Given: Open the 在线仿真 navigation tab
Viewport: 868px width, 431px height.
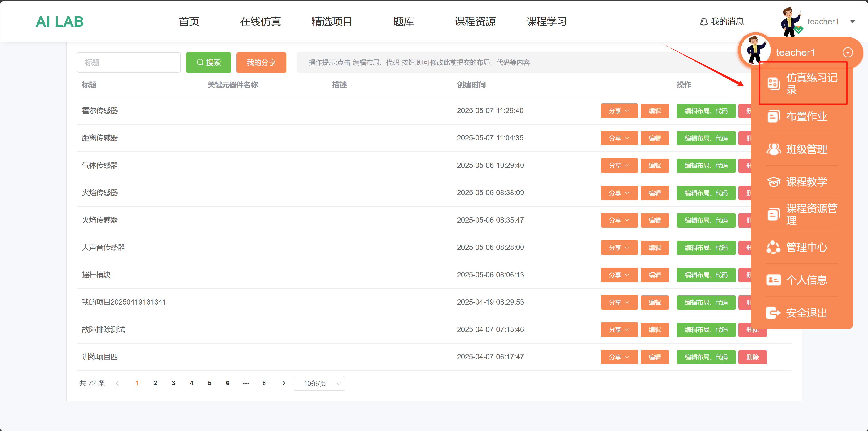Looking at the screenshot, I should 260,22.
